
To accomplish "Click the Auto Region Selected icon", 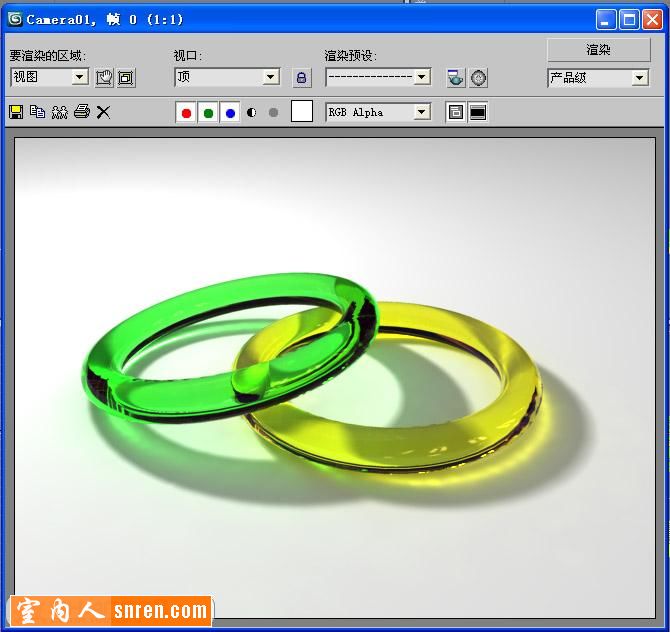I will click(126, 78).
